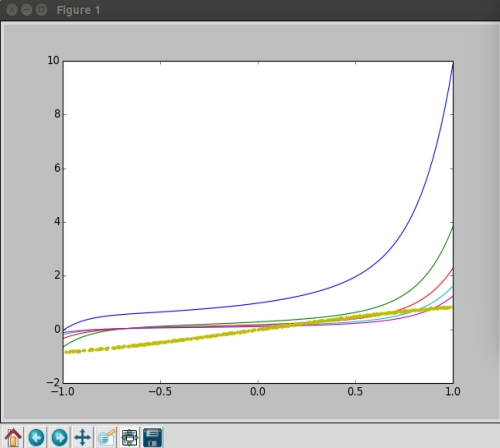
Task: Click the x-axis label 0.0
Action: click(x=258, y=391)
